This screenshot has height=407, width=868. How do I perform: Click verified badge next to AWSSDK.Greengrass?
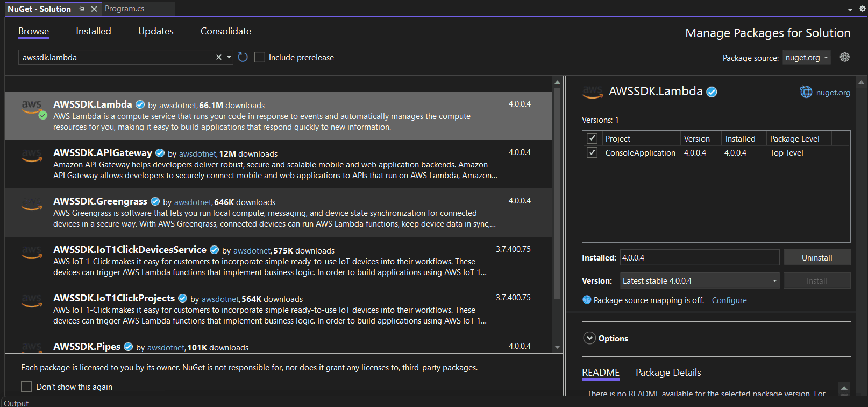155,201
